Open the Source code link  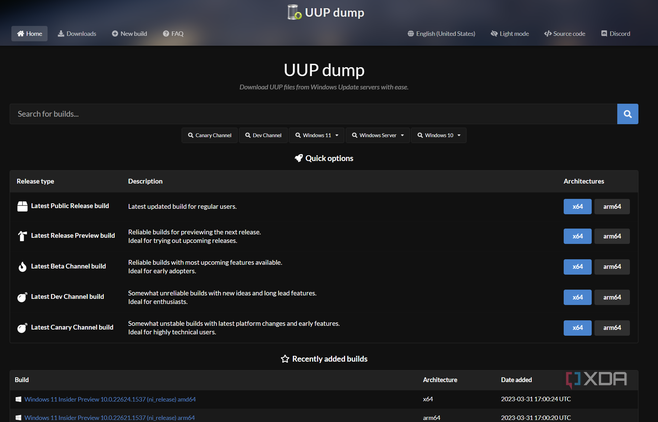click(x=564, y=34)
